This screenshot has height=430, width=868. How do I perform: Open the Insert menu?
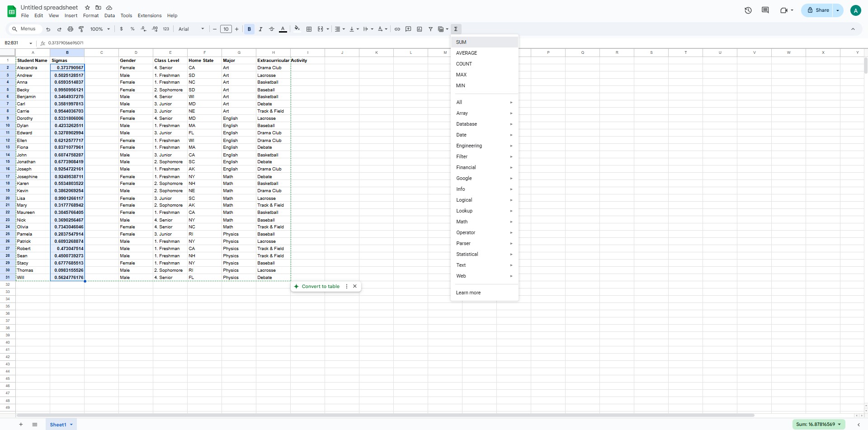point(71,15)
